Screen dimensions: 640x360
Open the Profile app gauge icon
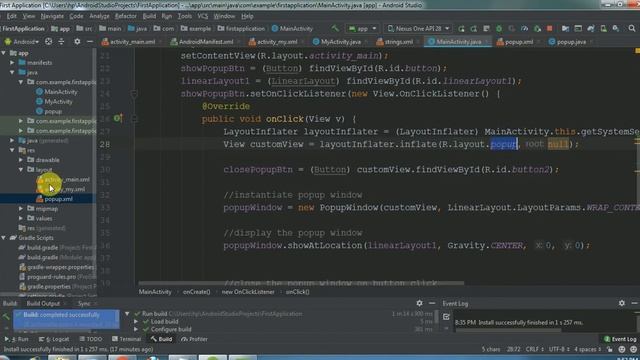coord(524,29)
